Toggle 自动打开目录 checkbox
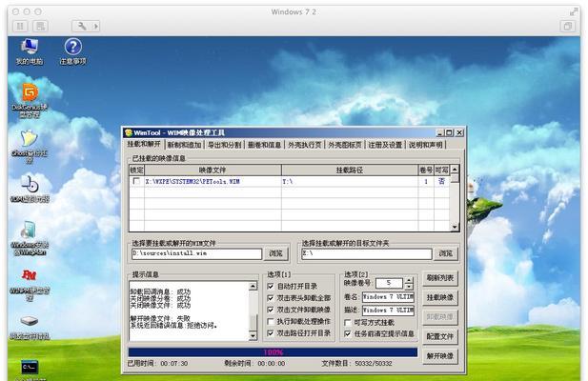 [x=271, y=286]
